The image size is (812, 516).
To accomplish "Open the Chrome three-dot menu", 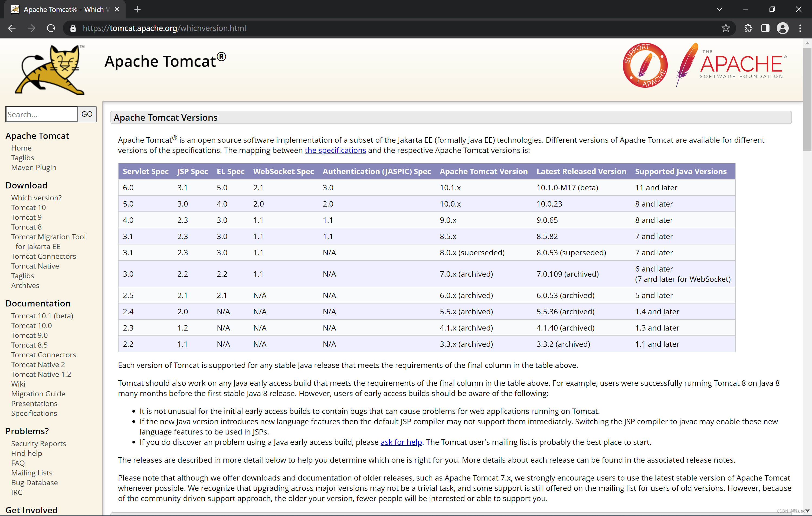I will (800, 28).
